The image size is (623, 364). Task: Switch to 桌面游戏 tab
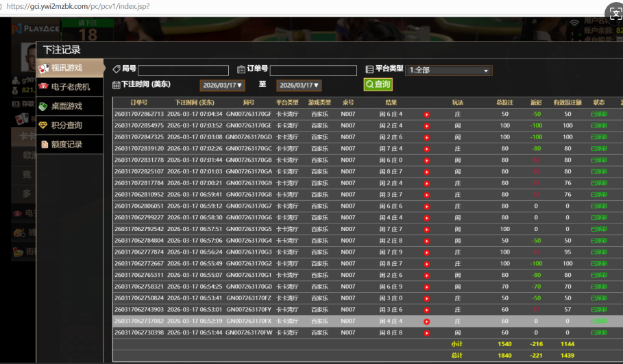pyautogui.click(x=66, y=106)
